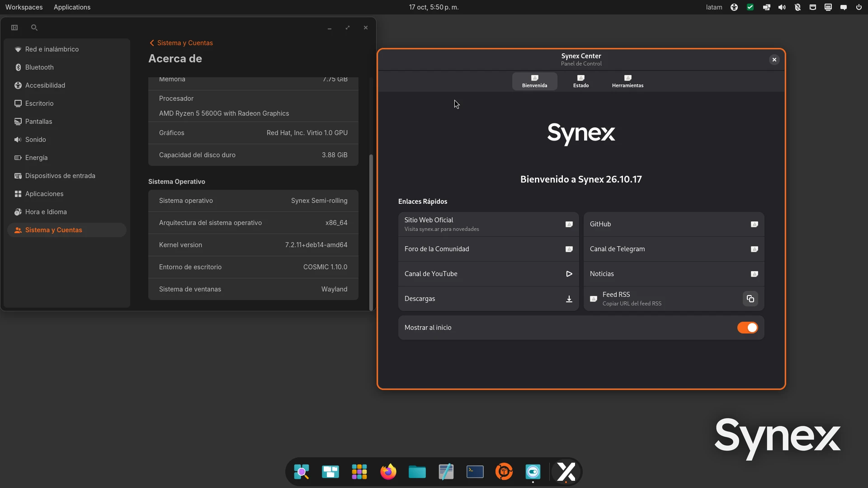Select the Bienvenida tab
The image size is (868, 488).
click(534, 81)
